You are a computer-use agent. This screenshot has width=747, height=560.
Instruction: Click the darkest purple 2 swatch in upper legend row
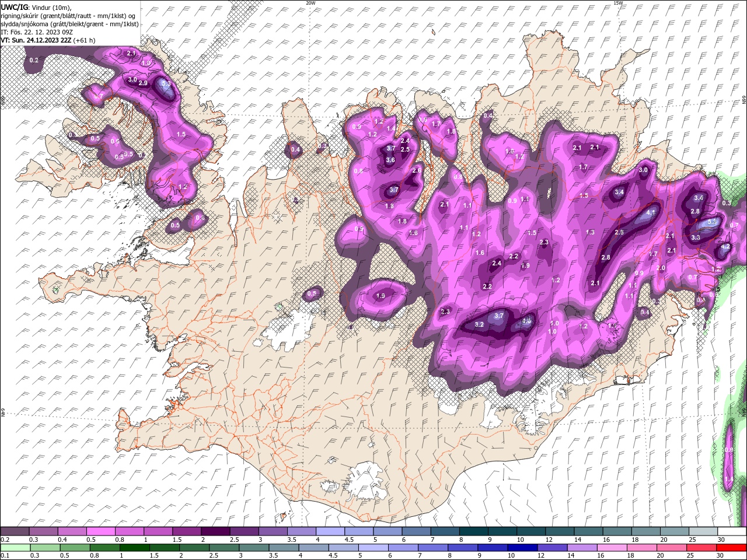click(x=215, y=531)
